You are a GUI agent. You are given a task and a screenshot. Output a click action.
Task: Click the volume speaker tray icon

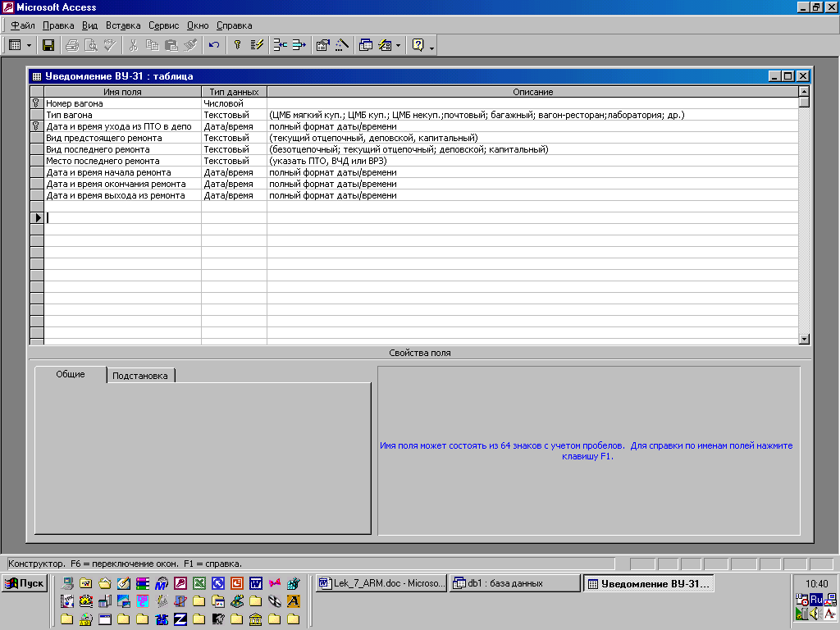(x=815, y=614)
